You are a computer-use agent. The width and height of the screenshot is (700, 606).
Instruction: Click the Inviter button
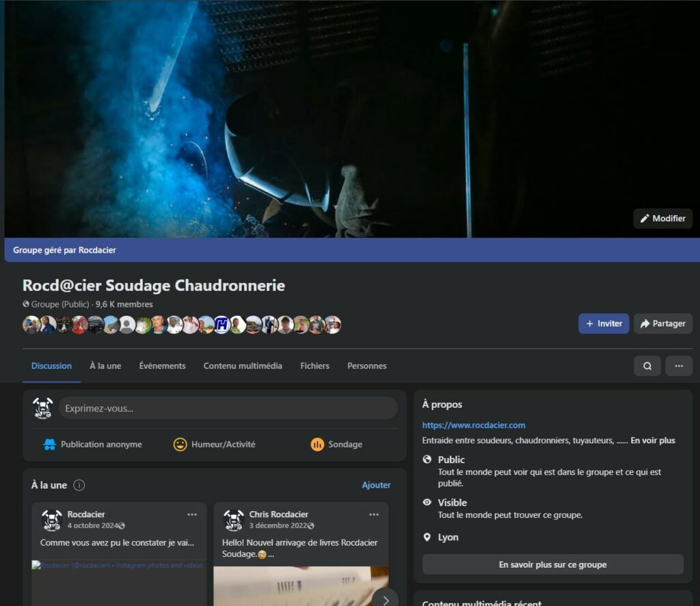click(x=604, y=324)
